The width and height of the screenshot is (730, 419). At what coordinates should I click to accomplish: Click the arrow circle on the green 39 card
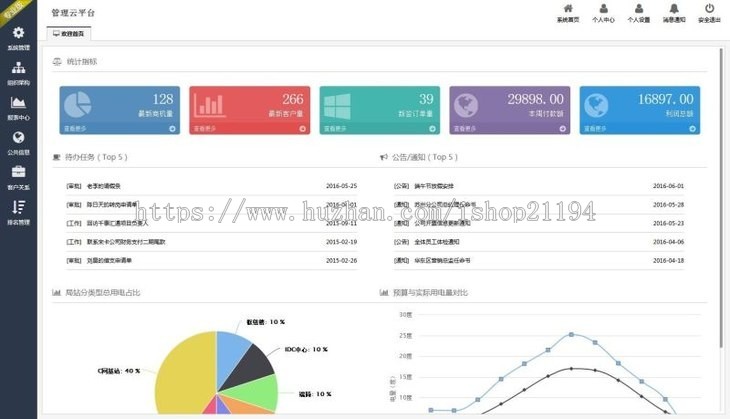433,129
